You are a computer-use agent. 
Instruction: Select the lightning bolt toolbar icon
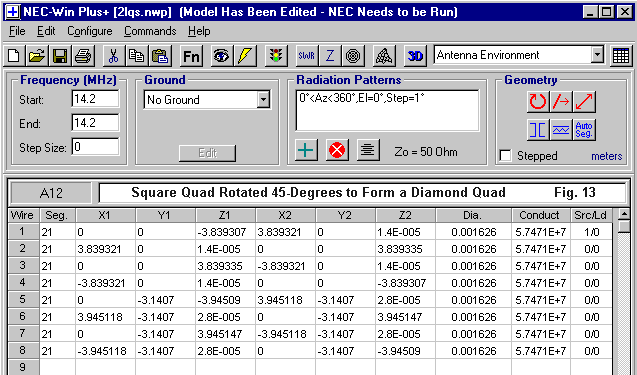tap(245, 56)
